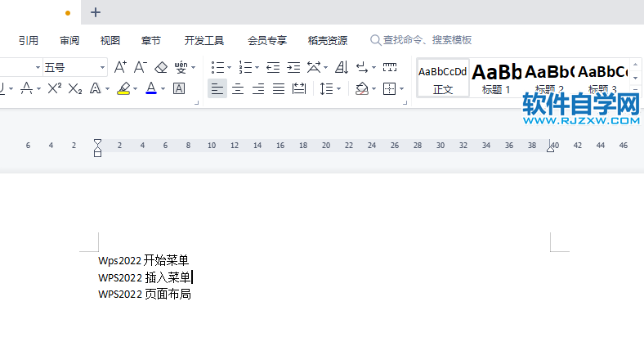Expand font color dropdown arrow

pyautogui.click(x=163, y=88)
